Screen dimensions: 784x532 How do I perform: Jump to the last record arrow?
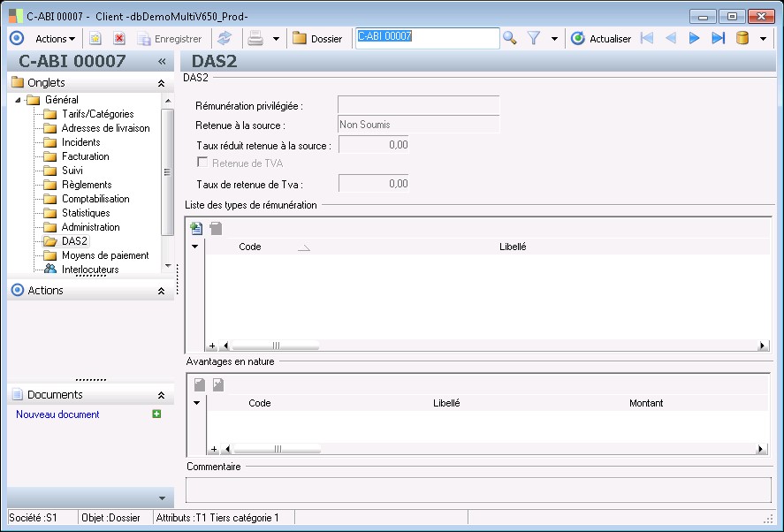(x=718, y=39)
